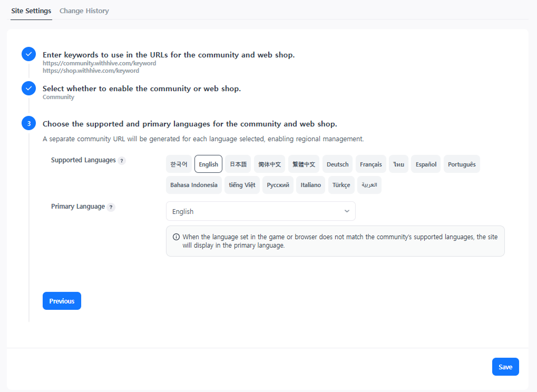Click the step two checkmark circle icon
This screenshot has height=392, width=537.
[x=29, y=89]
